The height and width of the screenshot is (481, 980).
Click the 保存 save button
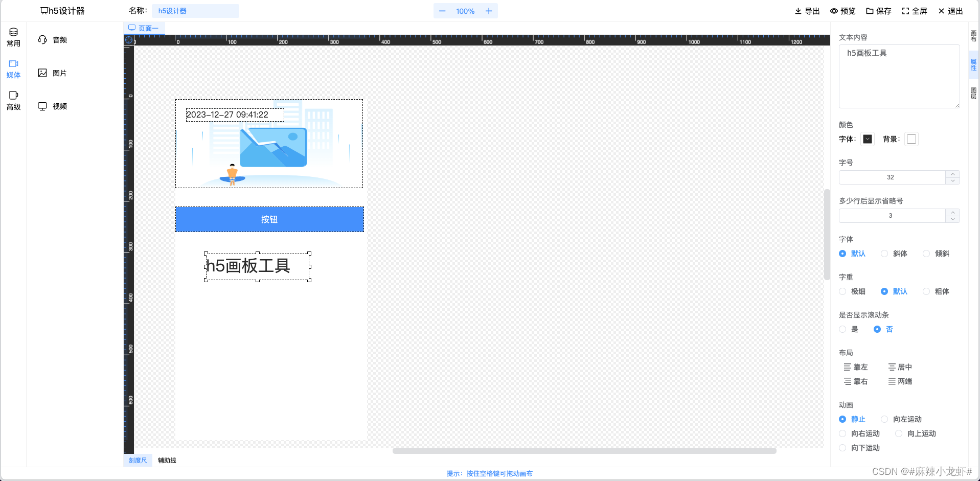click(878, 11)
